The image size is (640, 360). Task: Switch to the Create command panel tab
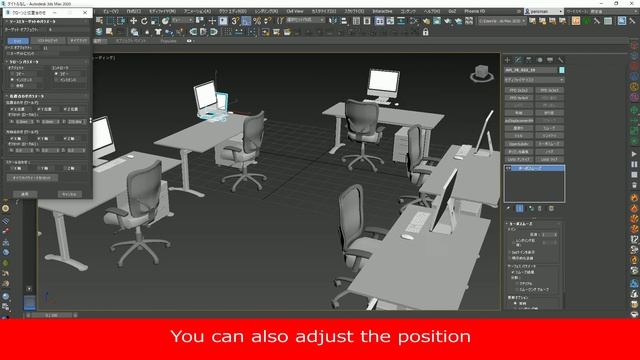pos(507,60)
